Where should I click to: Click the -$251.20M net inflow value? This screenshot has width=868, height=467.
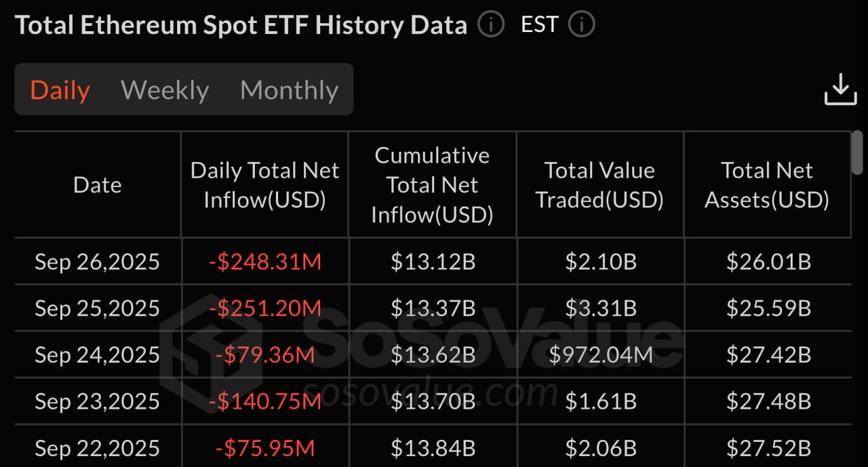coord(264,308)
